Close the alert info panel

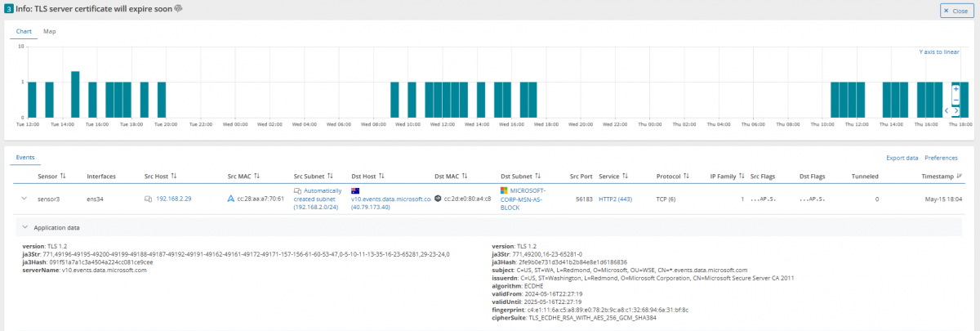coord(956,11)
